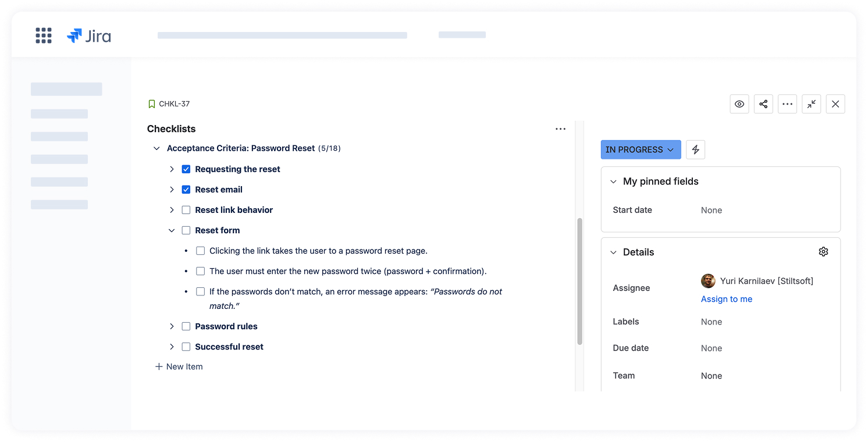Check the Reset link behavior checkbox
This screenshot has height=442, width=868.
click(x=186, y=210)
